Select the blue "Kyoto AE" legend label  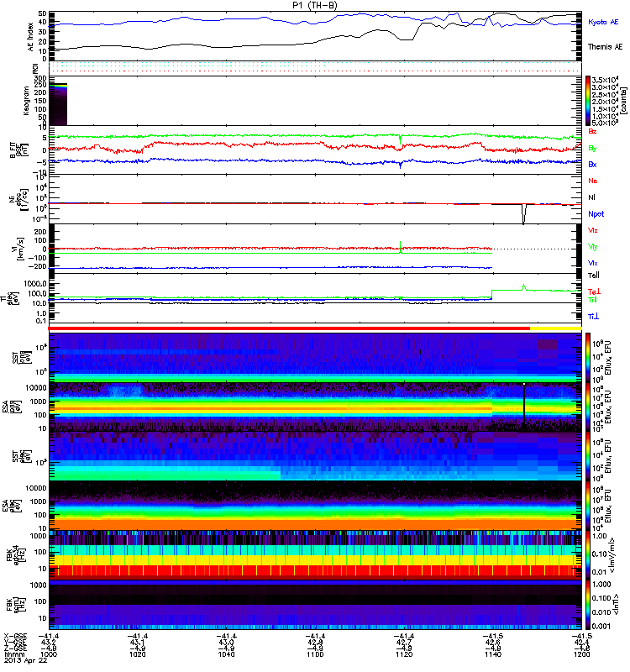tap(603, 22)
